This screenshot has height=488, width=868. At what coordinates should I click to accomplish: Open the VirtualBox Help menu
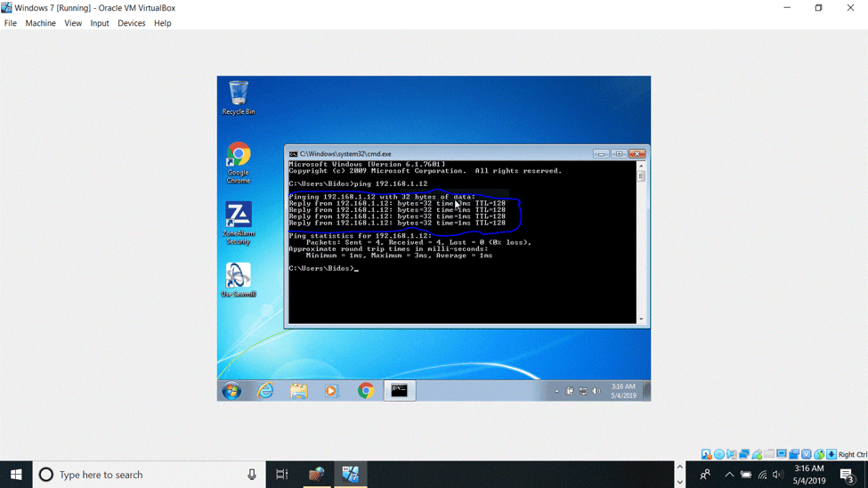pos(163,23)
